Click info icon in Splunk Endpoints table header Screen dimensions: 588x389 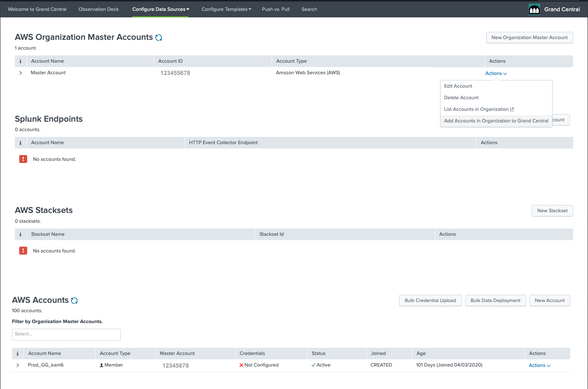[20, 143]
